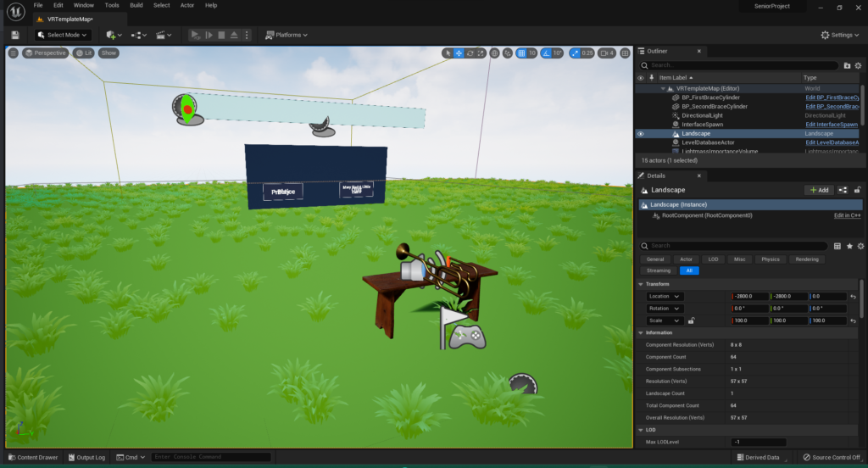868x468 pixels.
Task: Toggle rotation angle snapping
Action: [546, 53]
